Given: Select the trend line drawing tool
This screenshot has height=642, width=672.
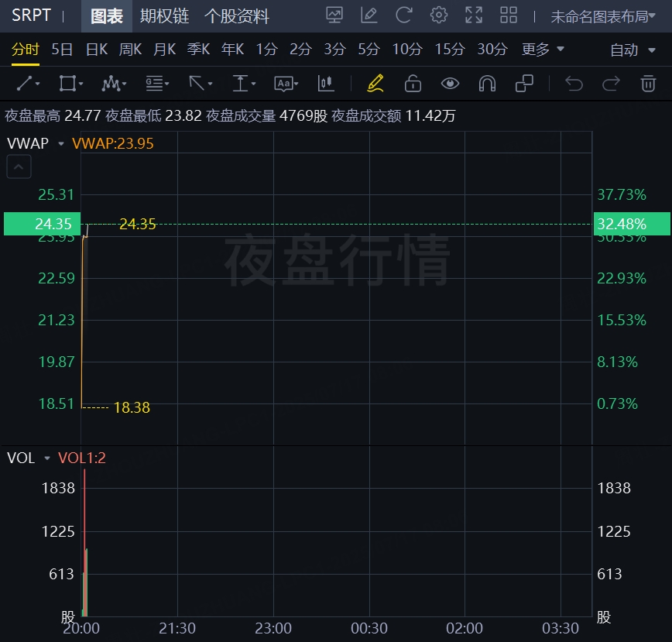Looking at the screenshot, I should click(28, 83).
